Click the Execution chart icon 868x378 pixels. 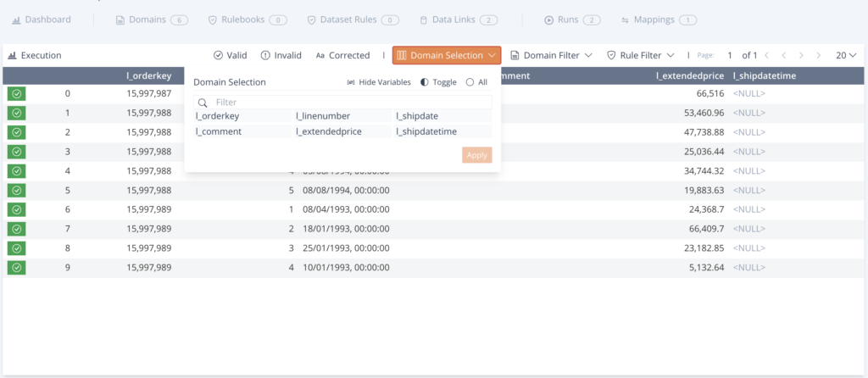[12, 55]
